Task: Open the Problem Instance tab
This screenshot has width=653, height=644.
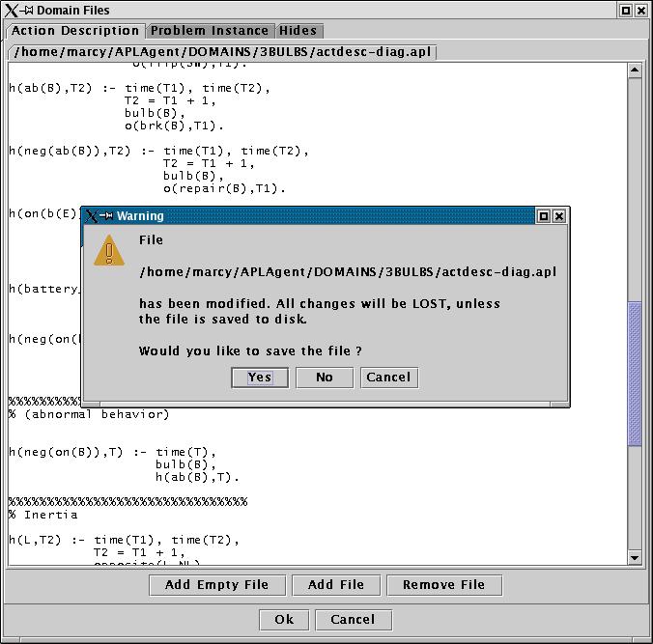Action: pyautogui.click(x=211, y=31)
